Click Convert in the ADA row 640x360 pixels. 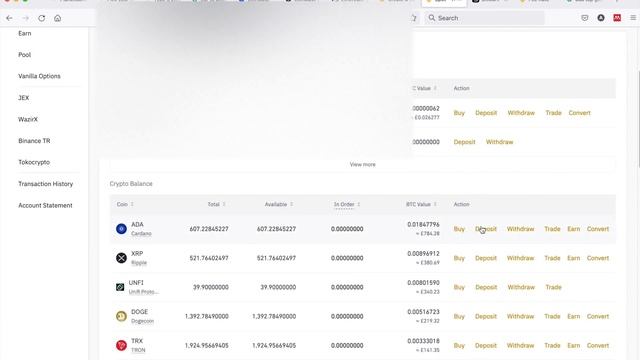click(x=598, y=229)
